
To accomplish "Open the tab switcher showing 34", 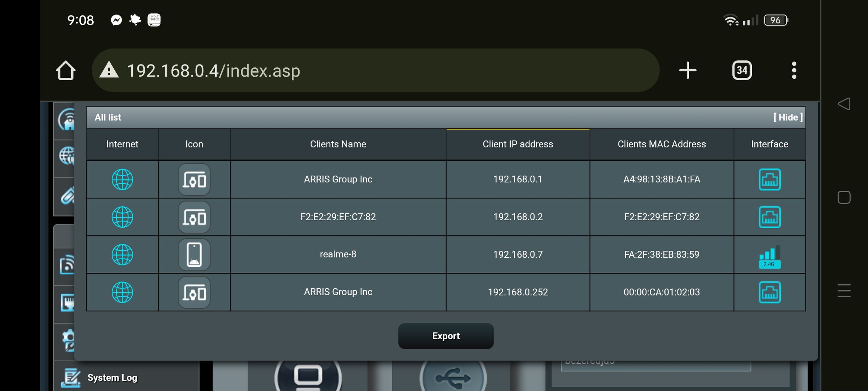I will (x=742, y=70).
